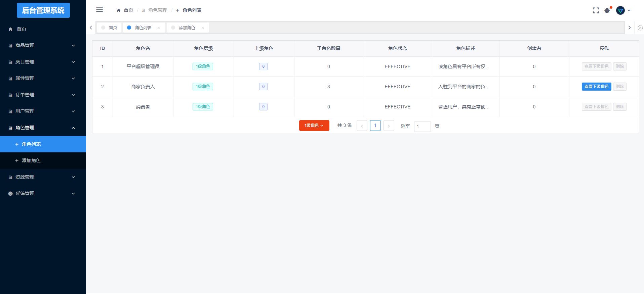Click the 类目管理 bar chart icon

pyautogui.click(x=10, y=62)
